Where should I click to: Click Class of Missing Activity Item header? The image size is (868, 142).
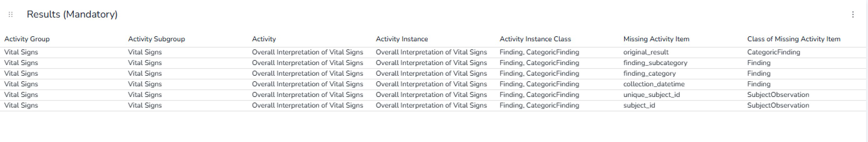pos(794,39)
